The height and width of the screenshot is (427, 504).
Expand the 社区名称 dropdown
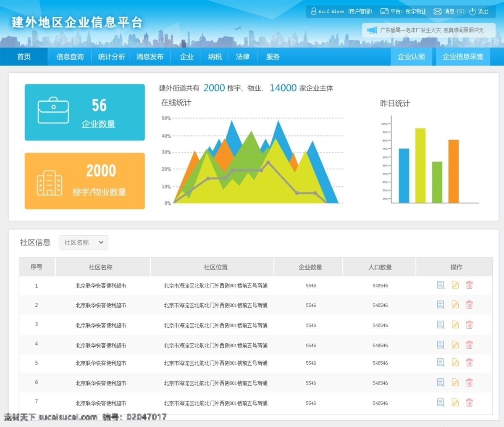pos(84,242)
